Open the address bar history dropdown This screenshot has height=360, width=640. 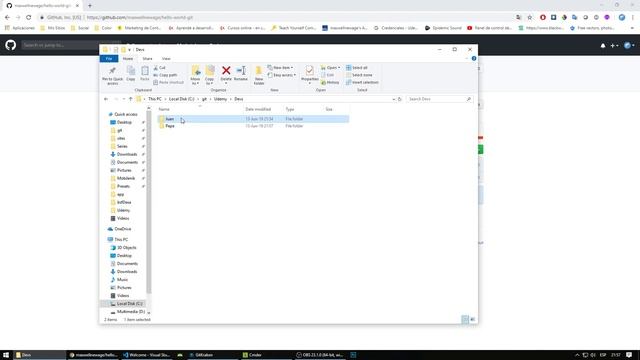[393, 99]
